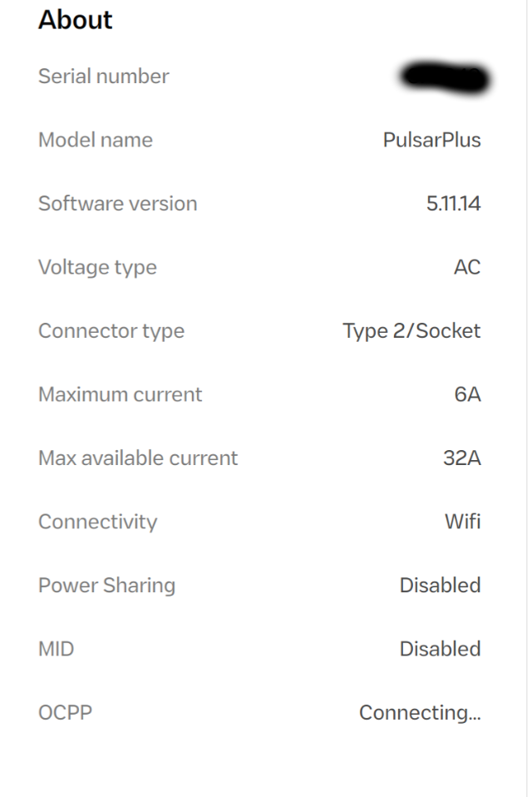Select the Power Sharing row label
This screenshot has height=797, width=532.
point(106,585)
